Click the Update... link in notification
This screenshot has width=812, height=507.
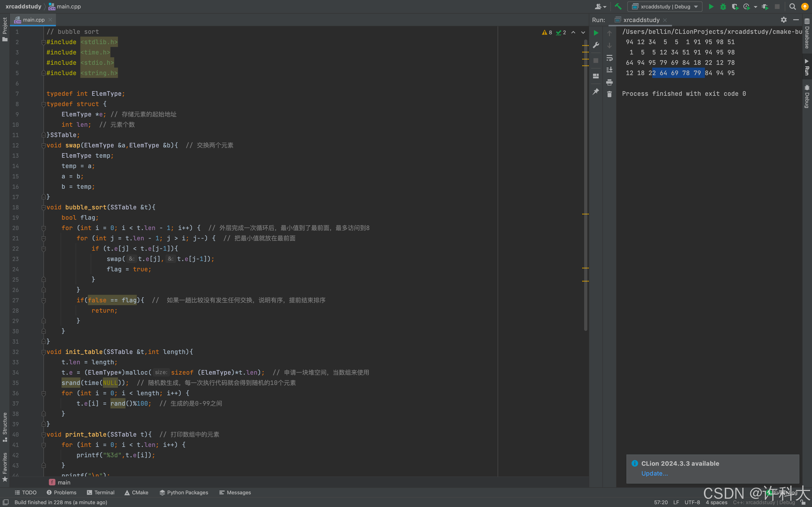pos(654,473)
